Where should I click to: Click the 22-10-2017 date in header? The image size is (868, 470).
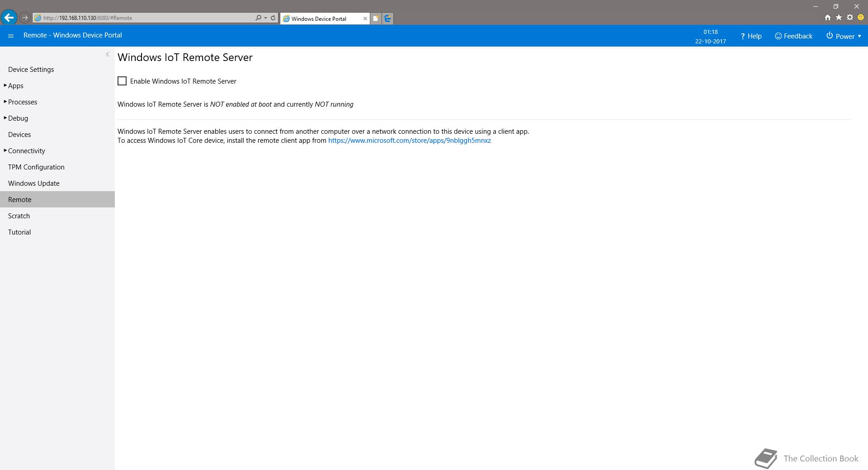coord(711,41)
